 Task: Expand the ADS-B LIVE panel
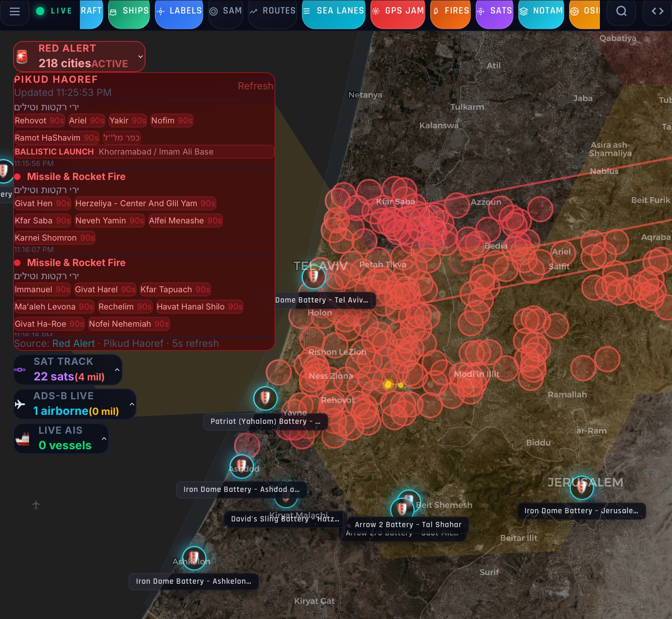[132, 404]
